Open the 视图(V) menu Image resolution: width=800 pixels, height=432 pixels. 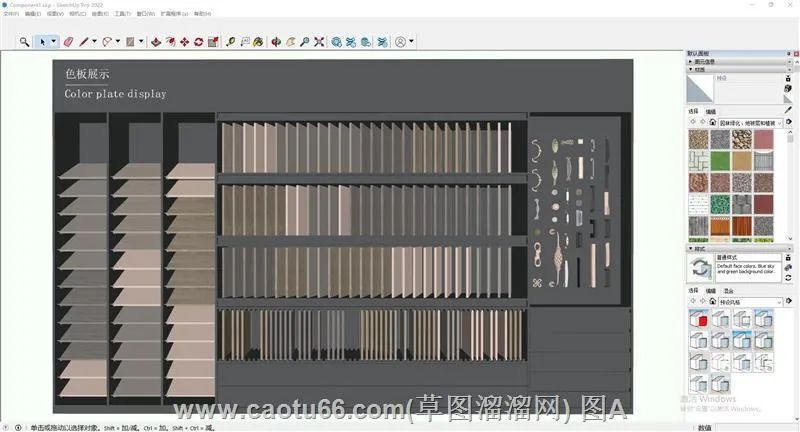click(55, 14)
